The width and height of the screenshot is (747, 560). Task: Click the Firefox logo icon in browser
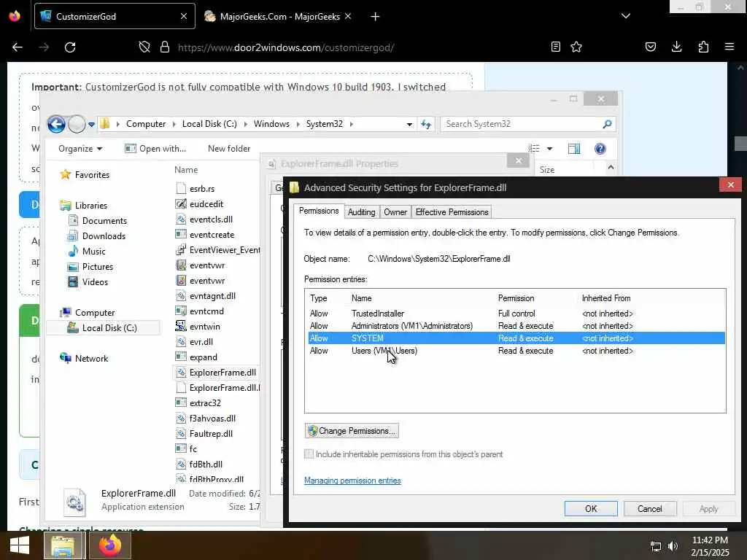click(15, 16)
